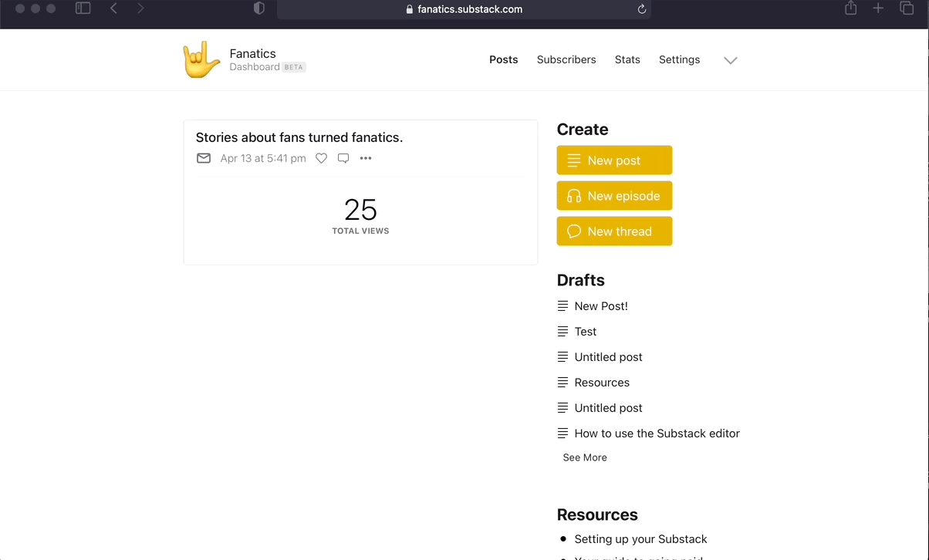The image size is (929, 560).
Task: Open the Resources draft
Action: [602, 383]
